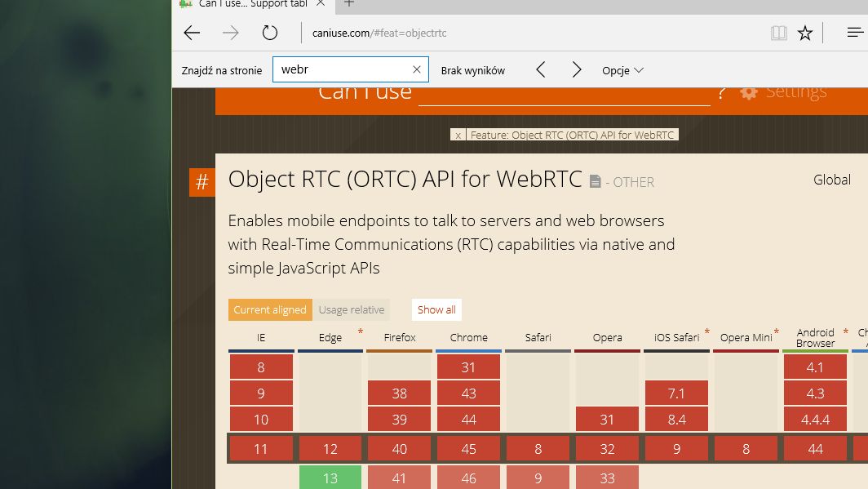Click the Firefox 39 cell
Viewport: 868px width, 489px height.
click(x=399, y=420)
